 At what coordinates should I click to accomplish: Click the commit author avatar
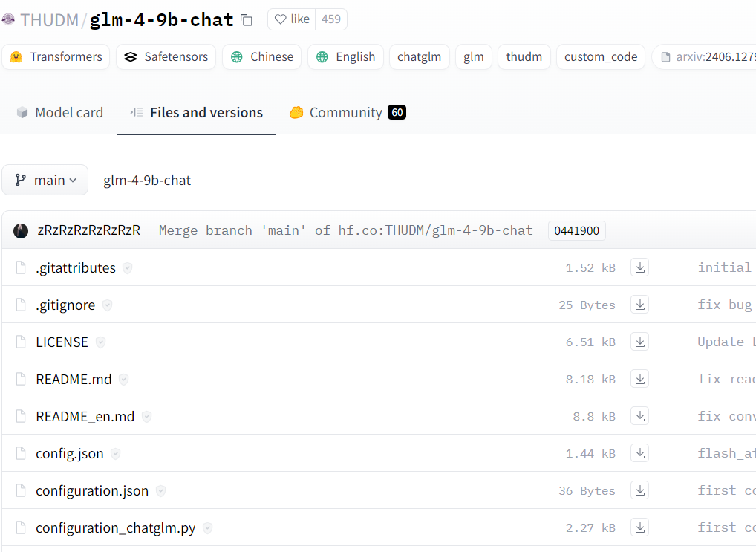click(21, 230)
